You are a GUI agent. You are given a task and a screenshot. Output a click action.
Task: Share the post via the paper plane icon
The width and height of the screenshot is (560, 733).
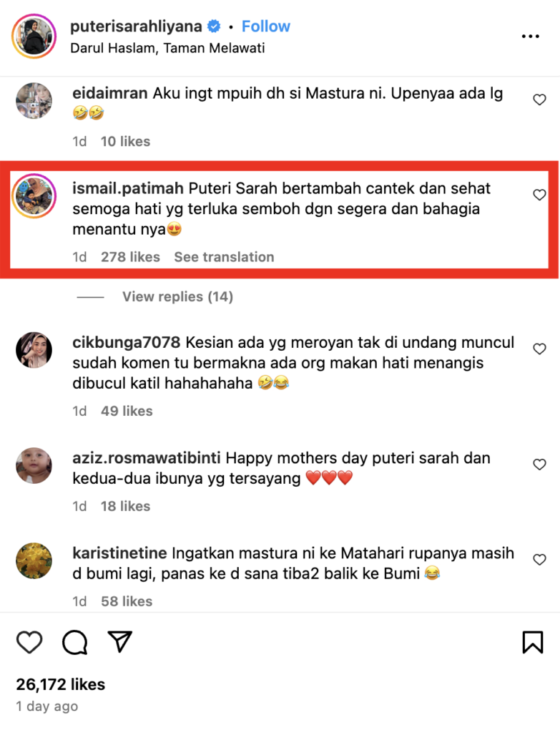click(x=120, y=641)
